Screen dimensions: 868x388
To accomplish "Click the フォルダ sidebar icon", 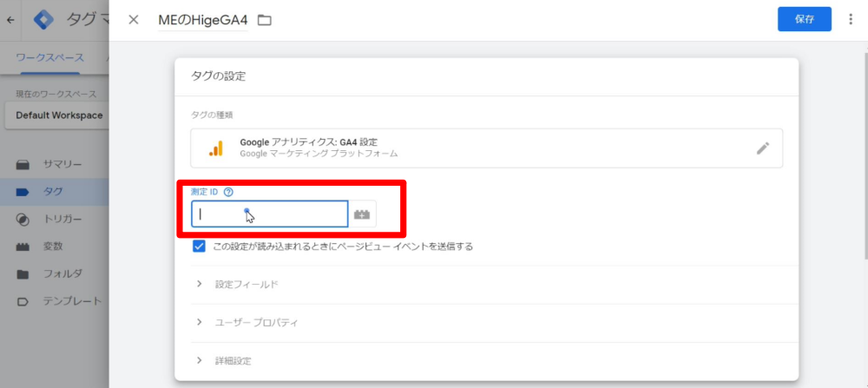I will [23, 274].
